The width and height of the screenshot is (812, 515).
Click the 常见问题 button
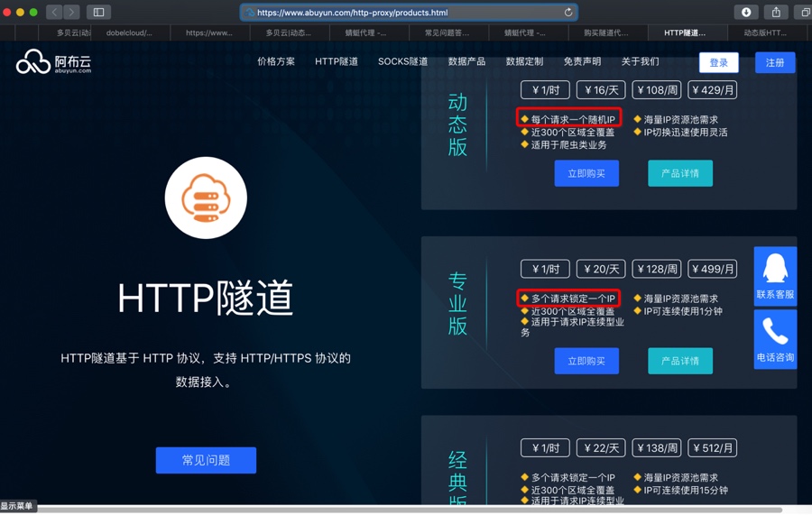(206, 460)
